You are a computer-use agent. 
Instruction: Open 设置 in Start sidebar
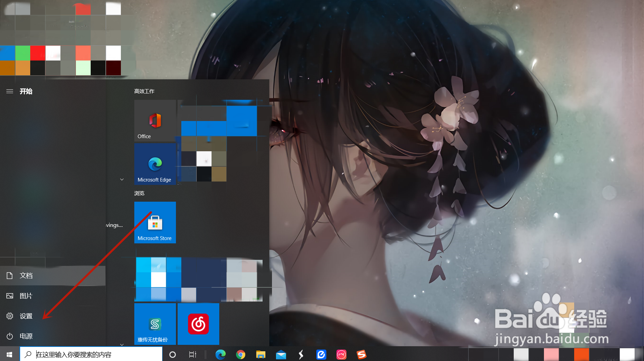pos(53,316)
